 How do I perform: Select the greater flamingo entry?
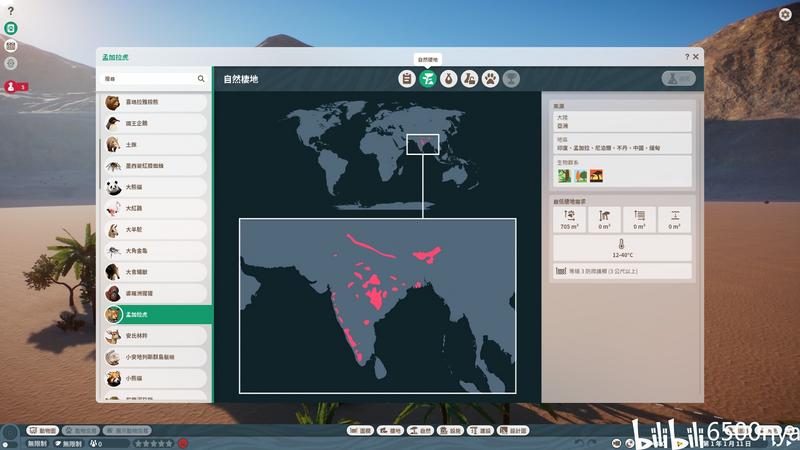(155, 208)
